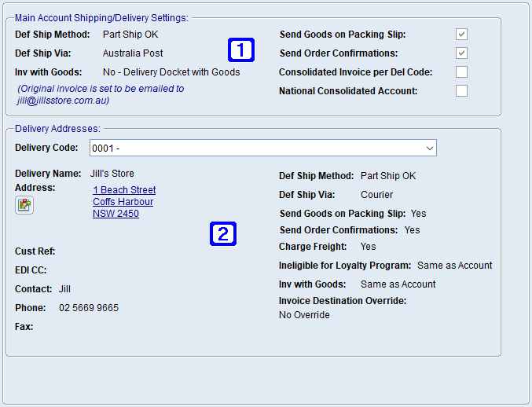Toggle Send Order Confirmations checkbox
Screen dimensions: 532x407
tap(461, 53)
